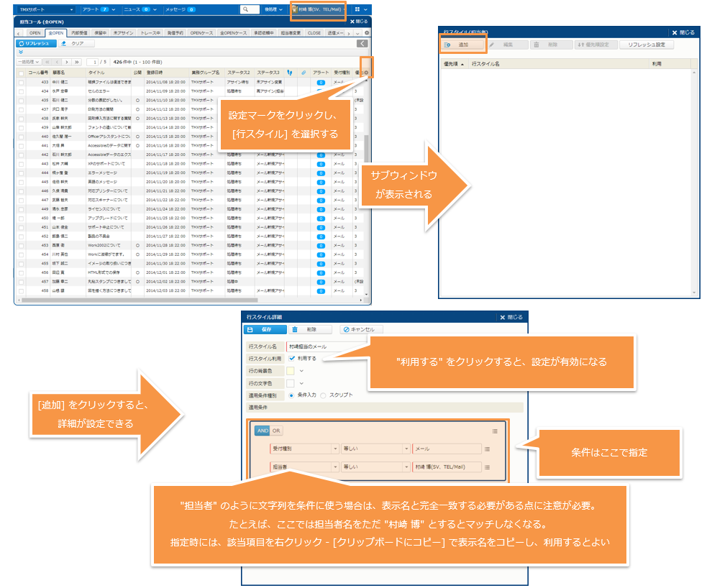Open the 受付種別 condition field dropdown
Viewport: 712px width, 588px height.
pyautogui.click(x=335, y=449)
